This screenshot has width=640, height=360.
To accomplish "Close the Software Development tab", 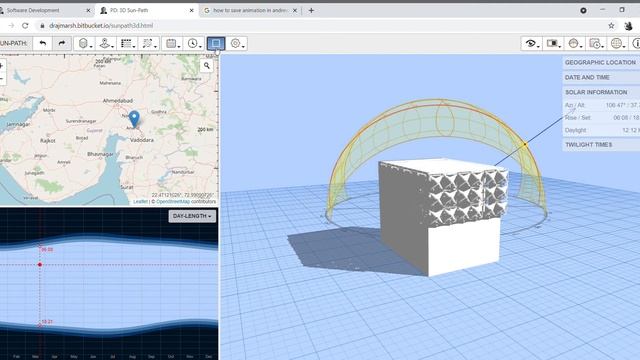I will click(88, 11).
